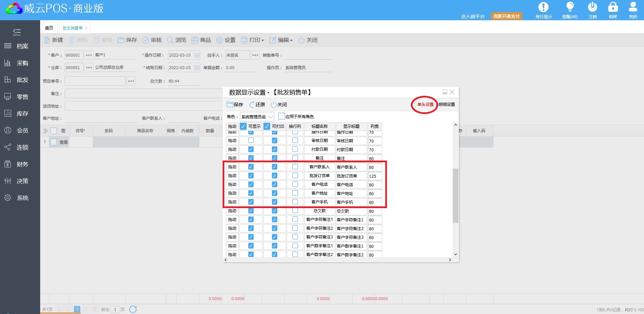This screenshot has width=644, height=314.
Task: Open the 角色 role dropdown
Action: pyautogui.click(x=257, y=117)
